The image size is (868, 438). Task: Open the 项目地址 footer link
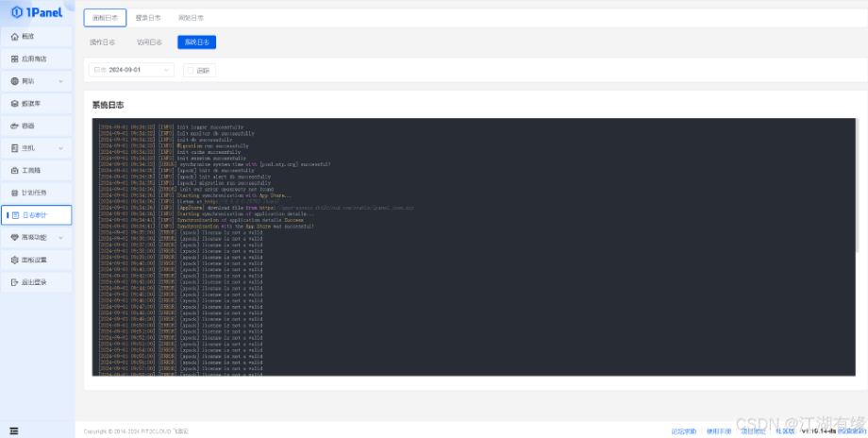754,431
